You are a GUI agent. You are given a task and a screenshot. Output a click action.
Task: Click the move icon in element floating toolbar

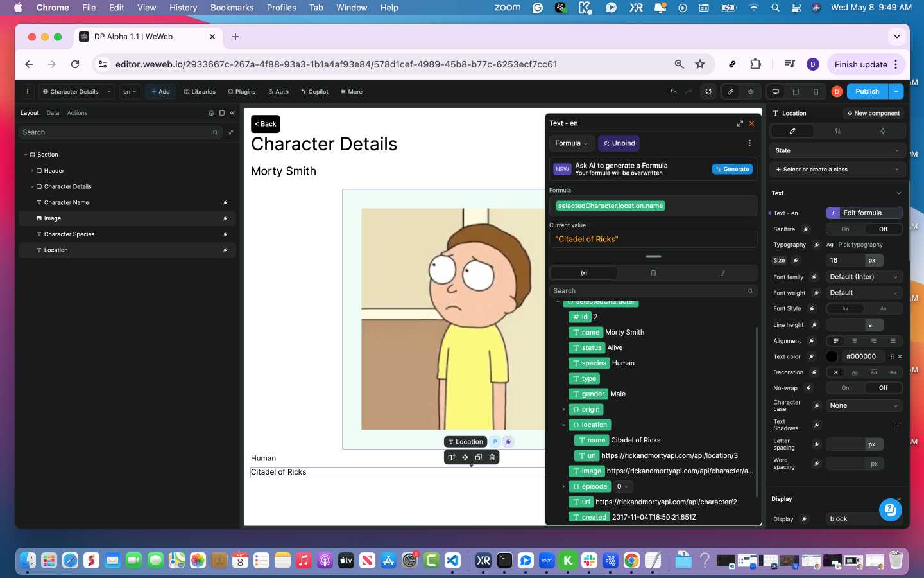[465, 457]
